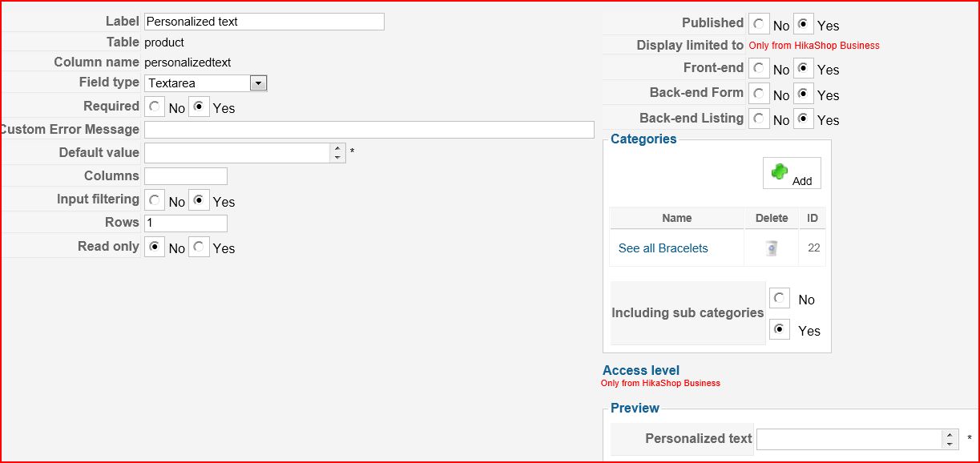Disable Input filtering by choosing No
980x463 pixels.
pyautogui.click(x=155, y=201)
